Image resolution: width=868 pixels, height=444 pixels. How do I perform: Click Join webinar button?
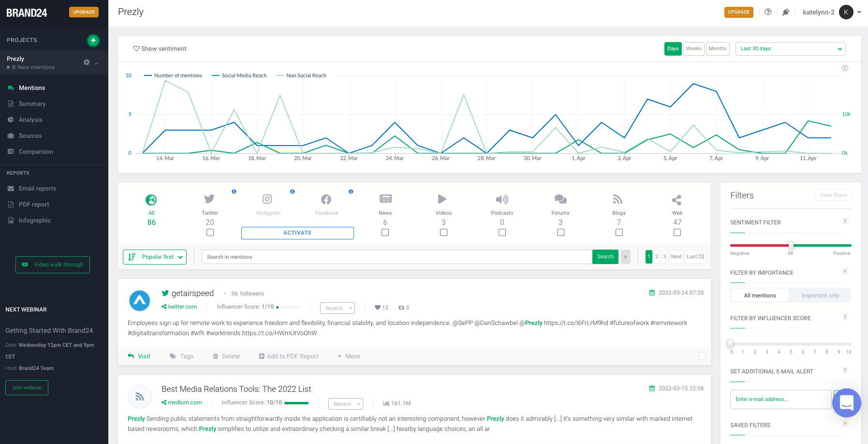(27, 387)
